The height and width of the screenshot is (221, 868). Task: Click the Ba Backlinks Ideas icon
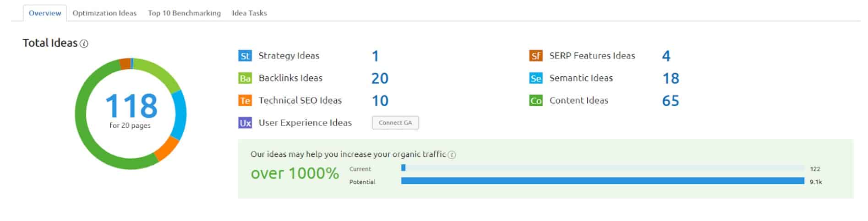[x=245, y=78]
